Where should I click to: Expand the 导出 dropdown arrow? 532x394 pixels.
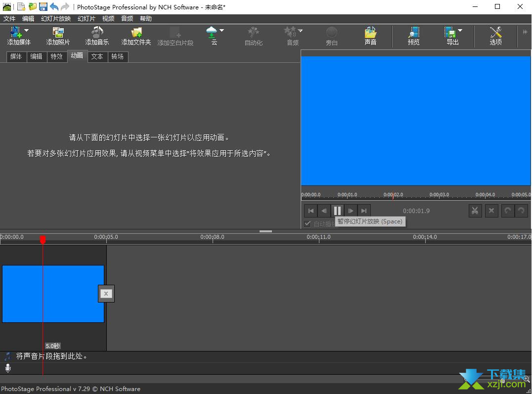pyautogui.click(x=460, y=31)
